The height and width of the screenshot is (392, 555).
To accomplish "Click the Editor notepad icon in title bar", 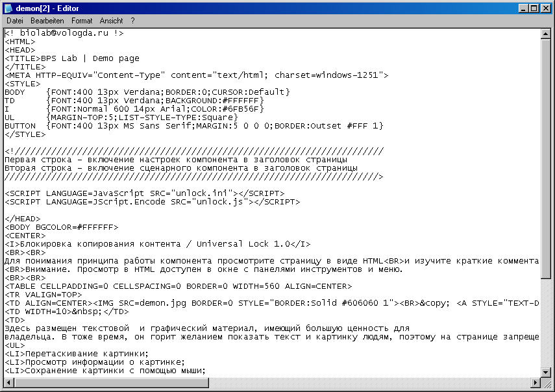I will [8, 8].
